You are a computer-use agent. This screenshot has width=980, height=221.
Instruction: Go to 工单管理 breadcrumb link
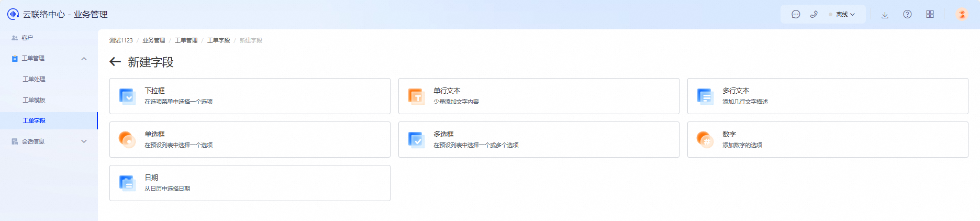186,40
